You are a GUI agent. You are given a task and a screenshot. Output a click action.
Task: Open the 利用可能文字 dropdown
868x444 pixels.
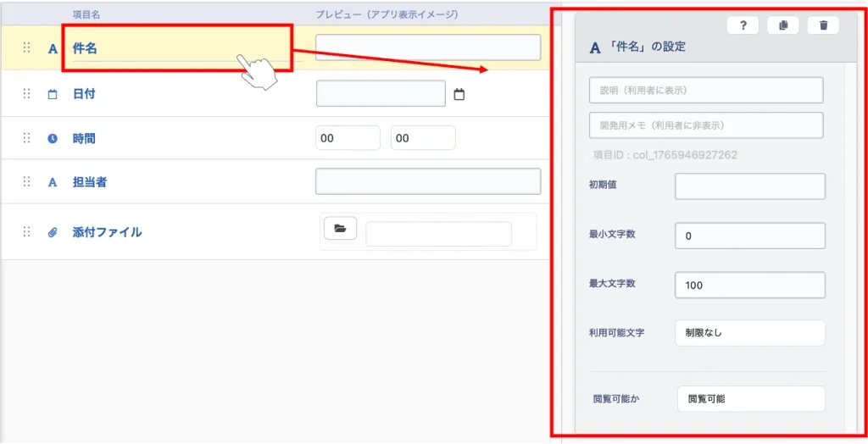(x=749, y=333)
